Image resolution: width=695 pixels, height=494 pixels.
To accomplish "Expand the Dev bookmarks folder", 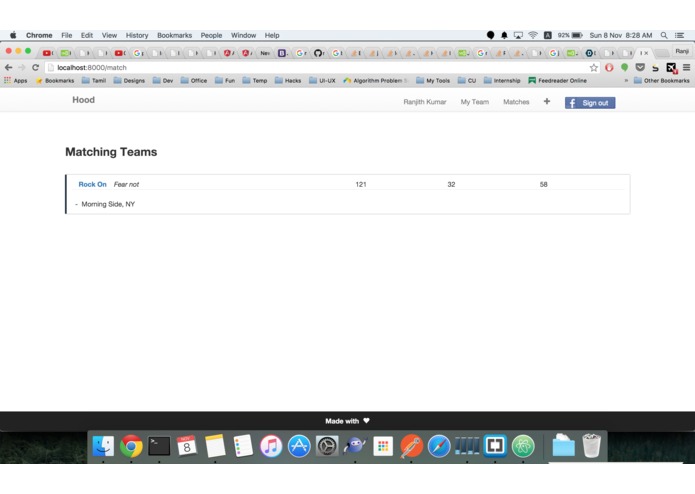I will coord(163,80).
